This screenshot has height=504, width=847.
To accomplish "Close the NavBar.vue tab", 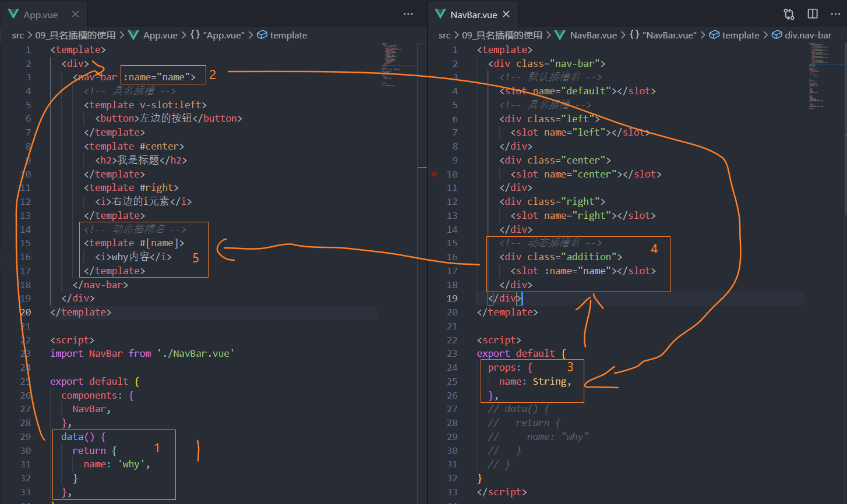I will coord(506,14).
